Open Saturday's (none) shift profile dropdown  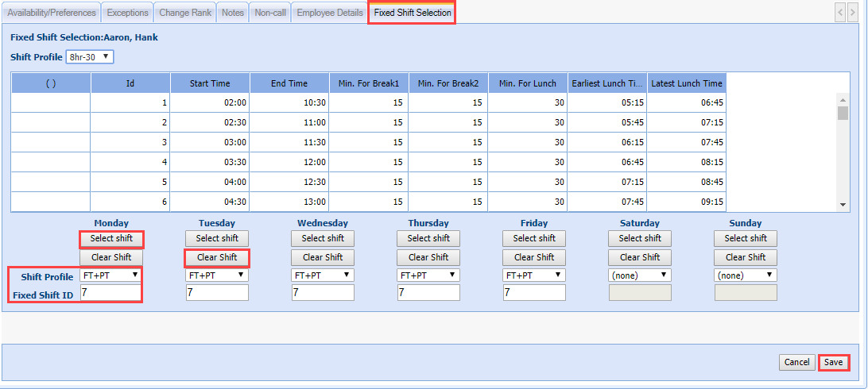[x=640, y=275]
